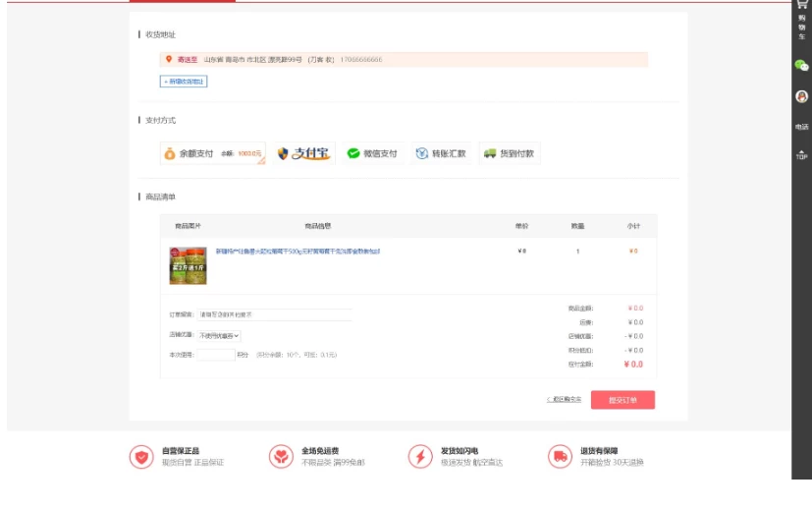Click the 自营保正品 footer text
This screenshot has width=812, height=509.
(181, 451)
